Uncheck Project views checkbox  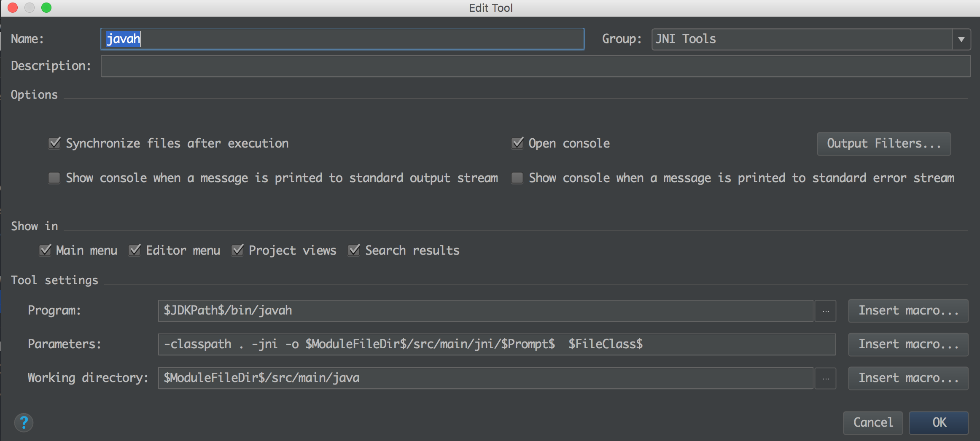(238, 250)
